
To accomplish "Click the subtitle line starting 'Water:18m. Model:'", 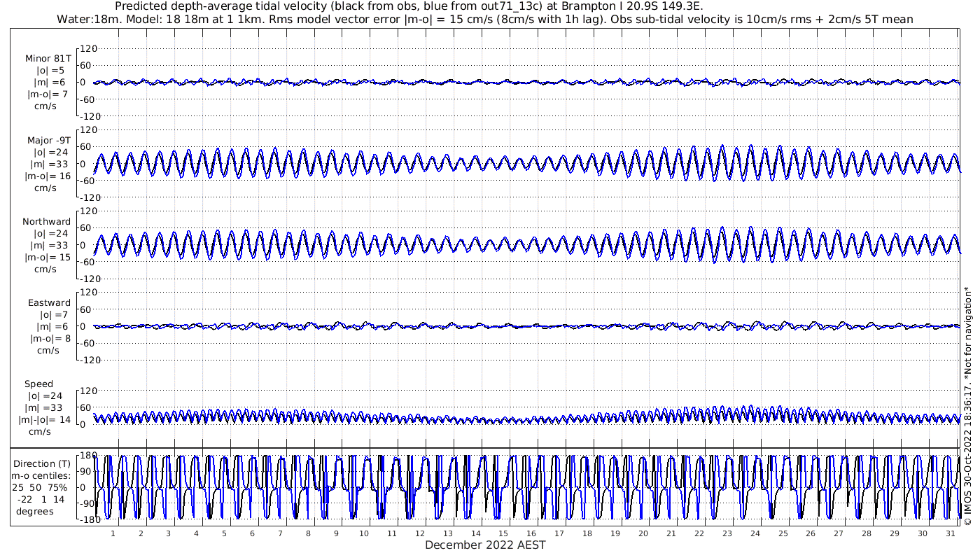I will pyautogui.click(x=484, y=19).
